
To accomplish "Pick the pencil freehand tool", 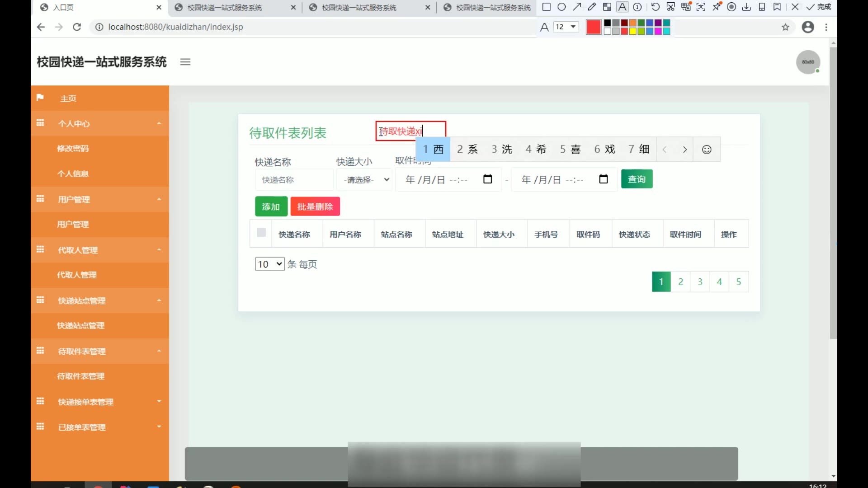I will [x=592, y=7].
